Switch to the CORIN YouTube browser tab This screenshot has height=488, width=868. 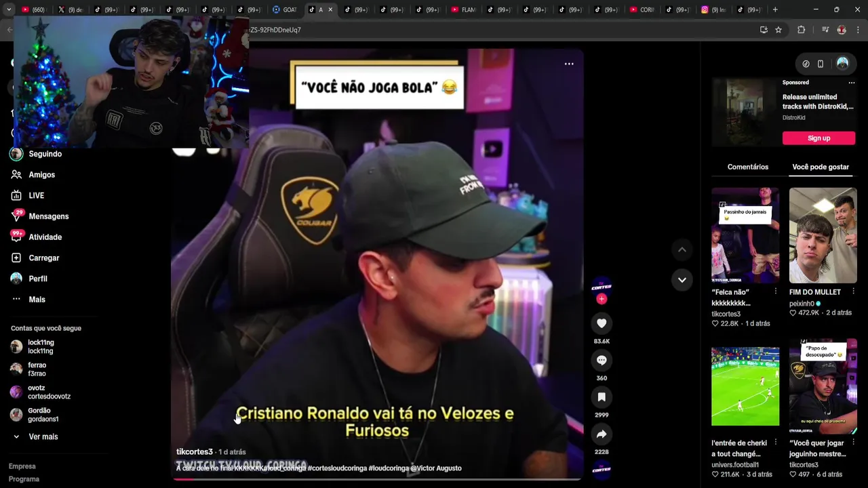642,9
